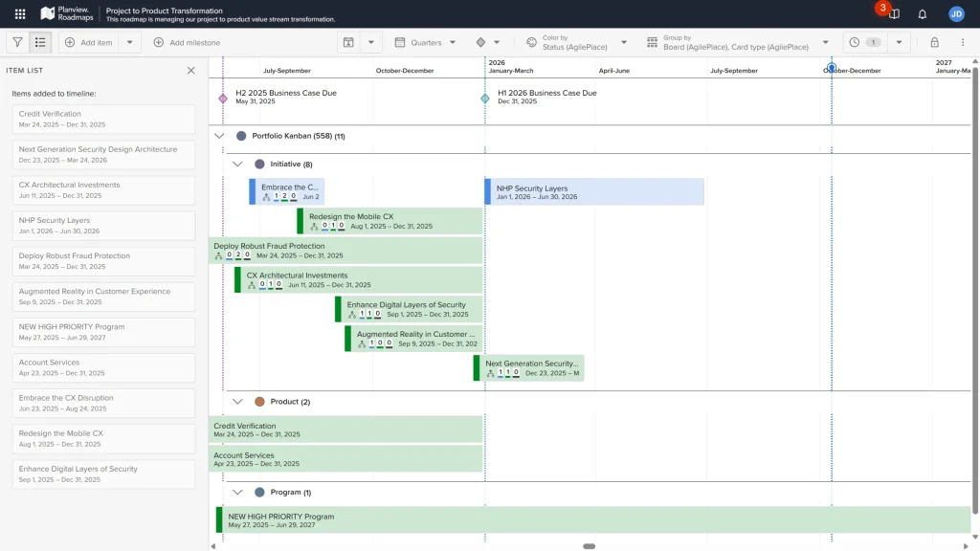
Task: Click the Planview Roadmaps logo
Action: click(x=66, y=13)
